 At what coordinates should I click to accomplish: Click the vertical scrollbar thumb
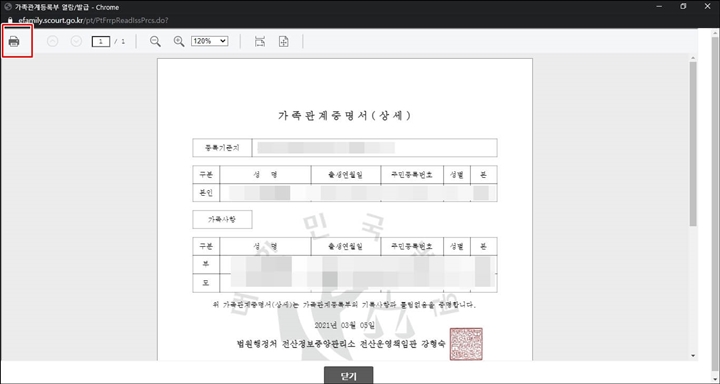[x=693, y=143]
